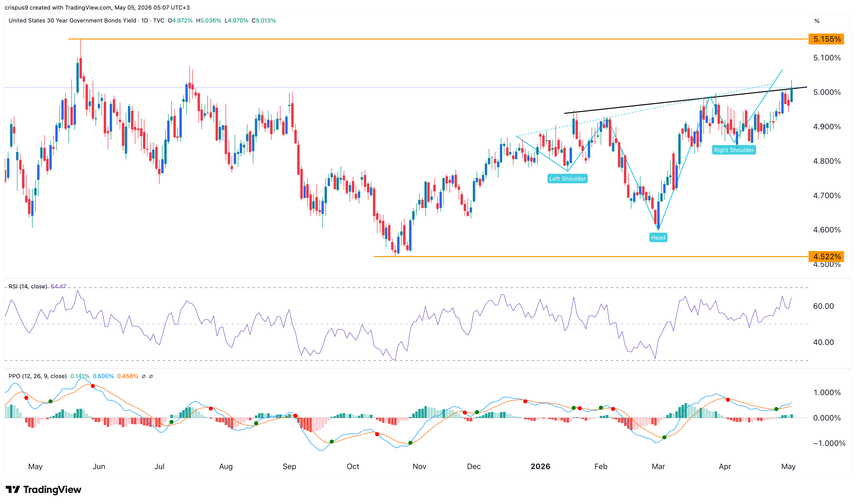
Task: Select the 1D interval label in chart title
Action: pyautogui.click(x=145, y=20)
